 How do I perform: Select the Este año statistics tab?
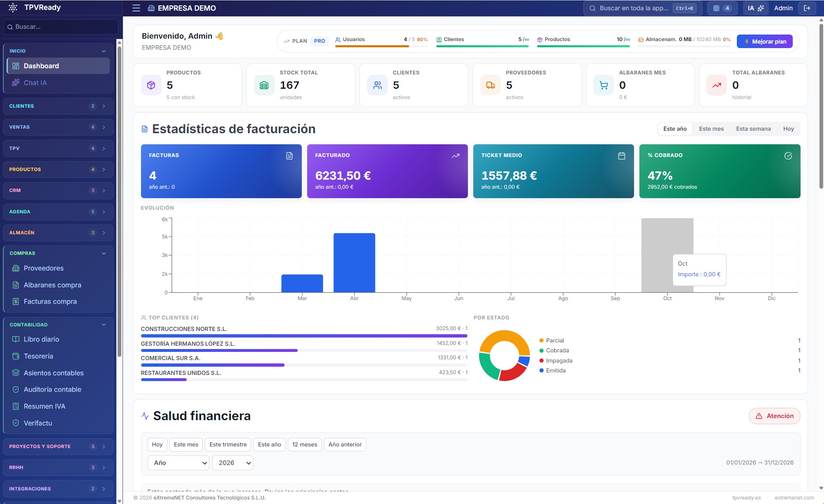675,129
